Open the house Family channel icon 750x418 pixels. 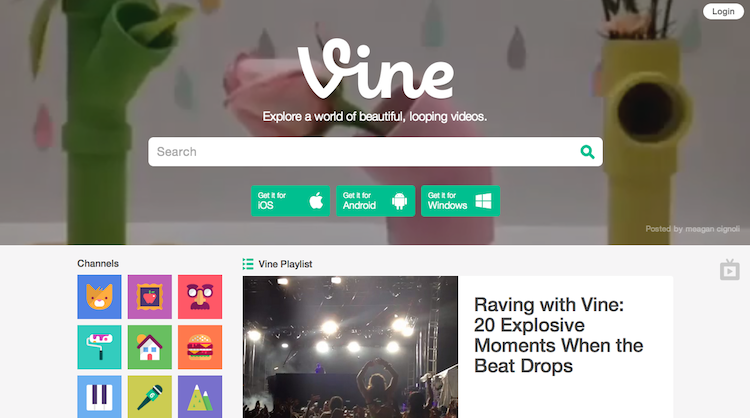click(150, 347)
